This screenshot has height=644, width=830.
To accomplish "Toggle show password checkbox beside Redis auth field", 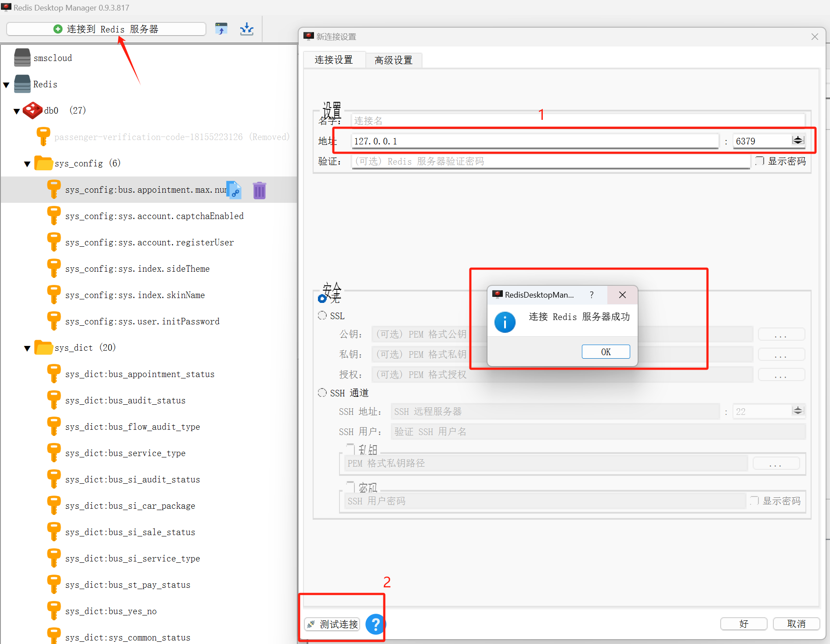I will (760, 161).
